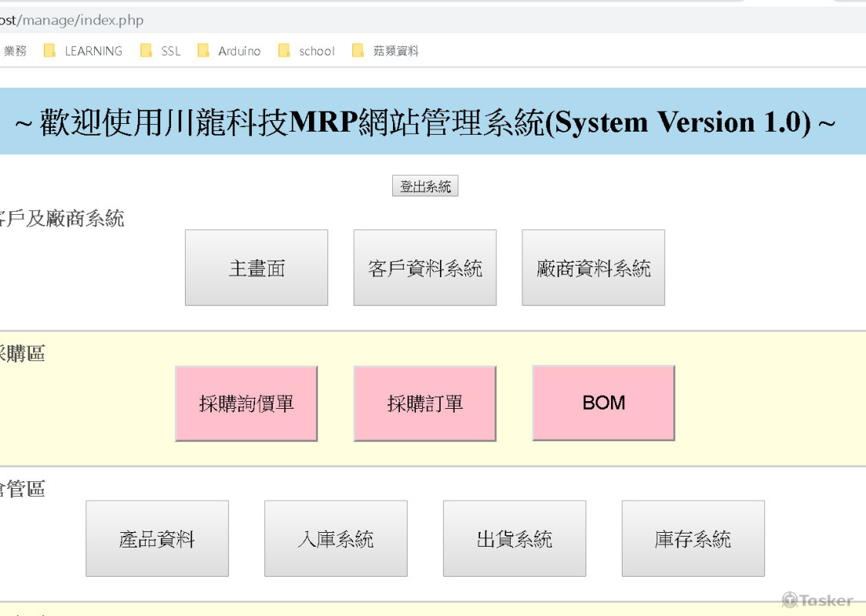866x616 pixels.
Task: Open the 採購訂單 purchase order system
Action: click(x=425, y=402)
